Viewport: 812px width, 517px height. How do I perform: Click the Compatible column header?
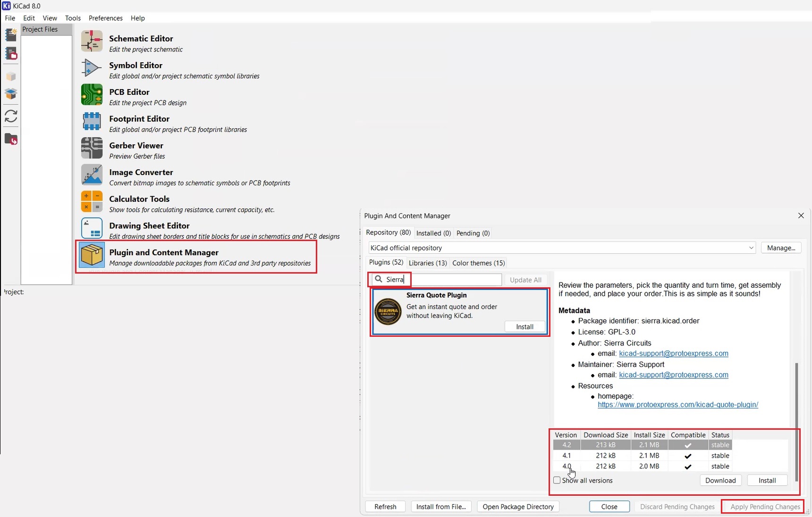click(x=688, y=435)
